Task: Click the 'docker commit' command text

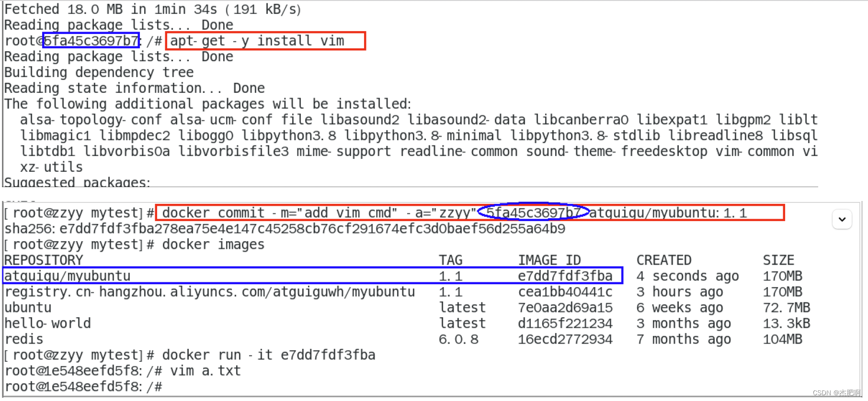Action: 213,213
